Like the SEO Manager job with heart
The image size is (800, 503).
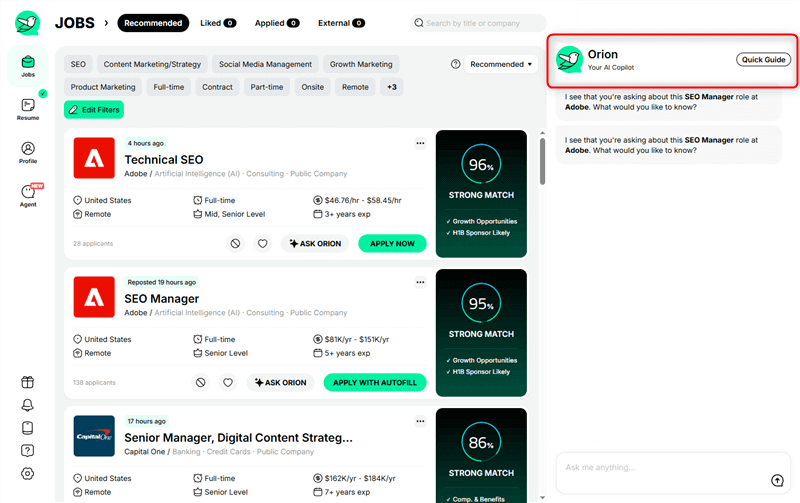(228, 382)
